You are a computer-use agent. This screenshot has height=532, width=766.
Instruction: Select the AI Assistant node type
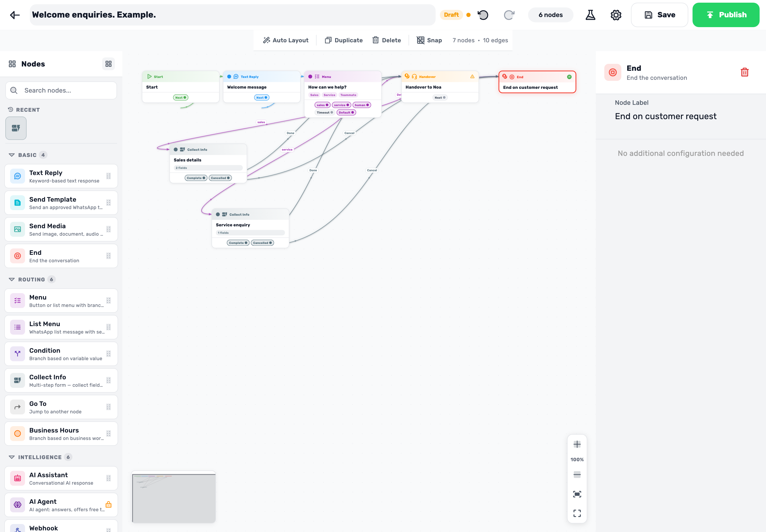(x=61, y=478)
